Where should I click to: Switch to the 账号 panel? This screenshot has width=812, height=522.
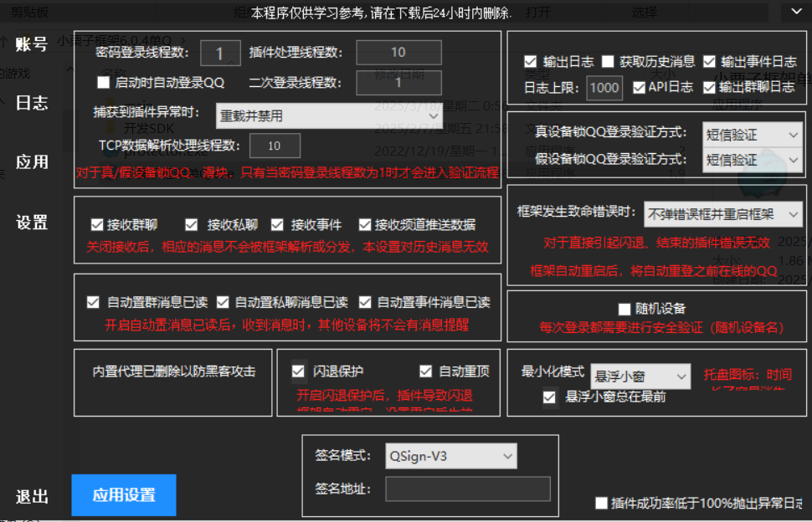click(32, 43)
